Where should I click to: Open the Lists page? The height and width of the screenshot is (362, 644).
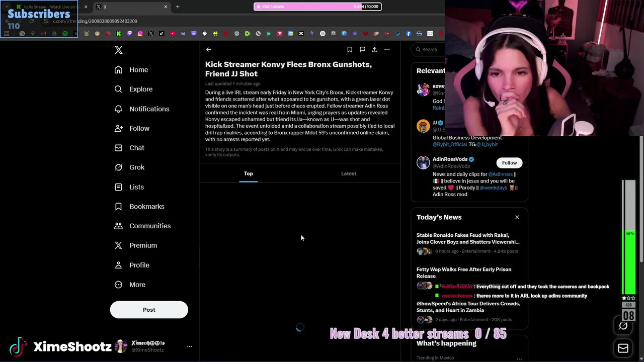(129, 187)
